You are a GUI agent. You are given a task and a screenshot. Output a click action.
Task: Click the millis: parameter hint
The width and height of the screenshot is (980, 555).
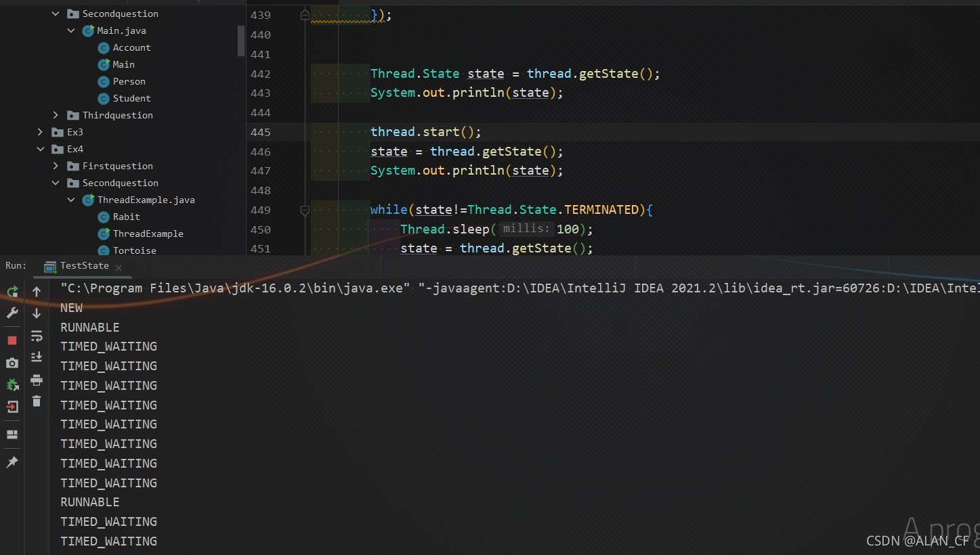pyautogui.click(x=527, y=229)
